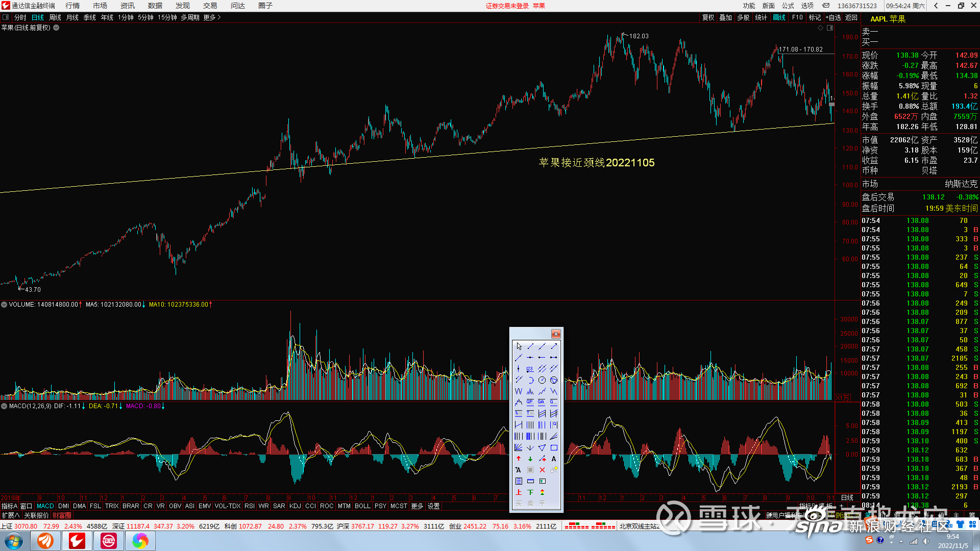This screenshot has height=551, width=980.
Task: Select the Gann fan lines tool
Action: (519, 448)
